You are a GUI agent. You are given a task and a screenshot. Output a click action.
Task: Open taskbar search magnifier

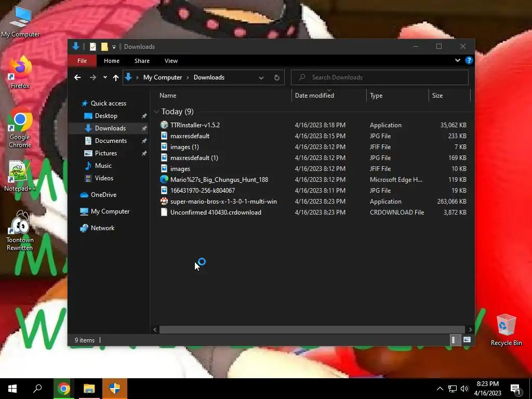tap(37, 389)
